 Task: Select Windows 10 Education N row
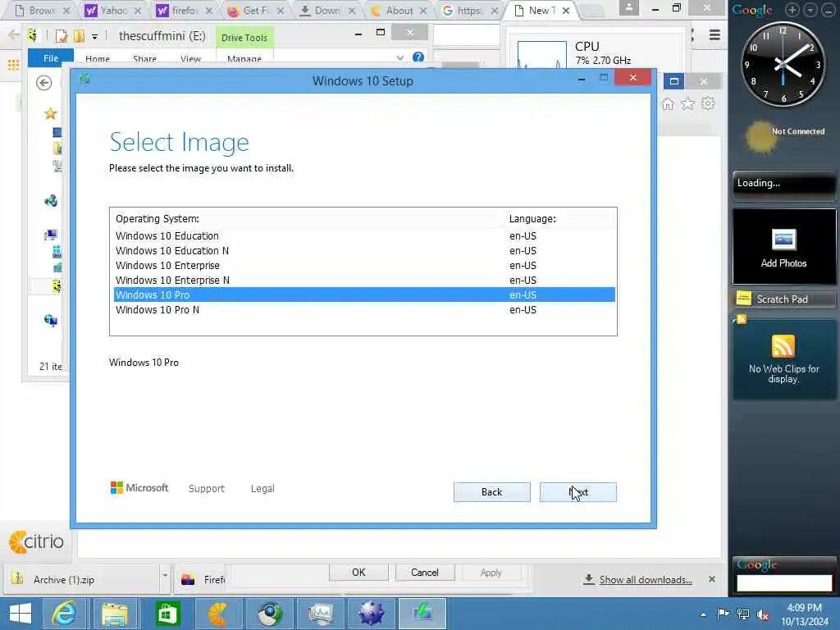(364, 251)
